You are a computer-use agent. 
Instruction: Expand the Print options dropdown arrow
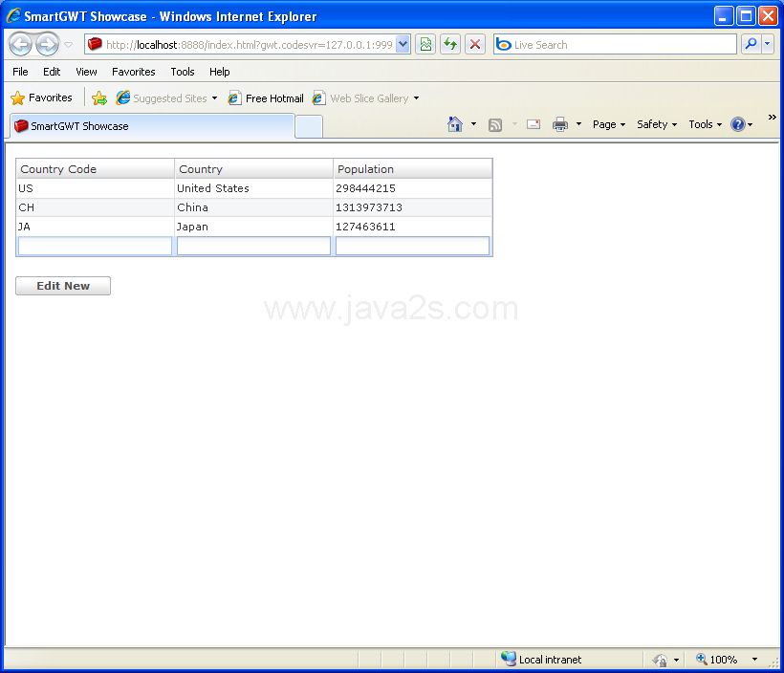(x=578, y=124)
